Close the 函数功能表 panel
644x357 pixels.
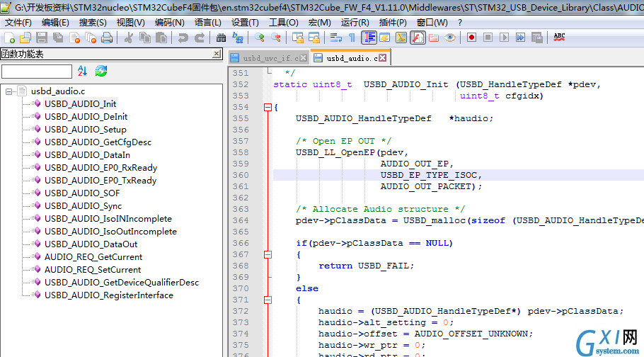pyautogui.click(x=217, y=53)
